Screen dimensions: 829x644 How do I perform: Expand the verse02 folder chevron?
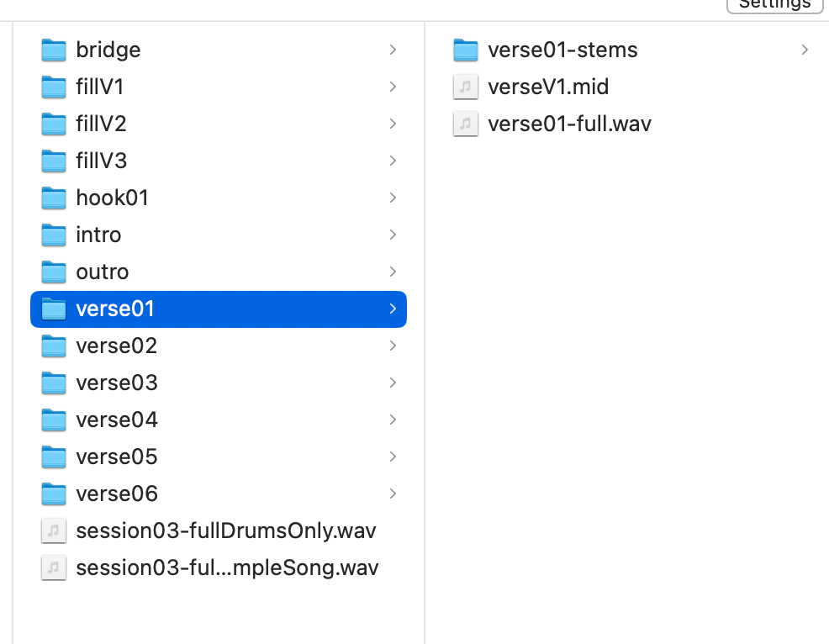pyautogui.click(x=393, y=346)
